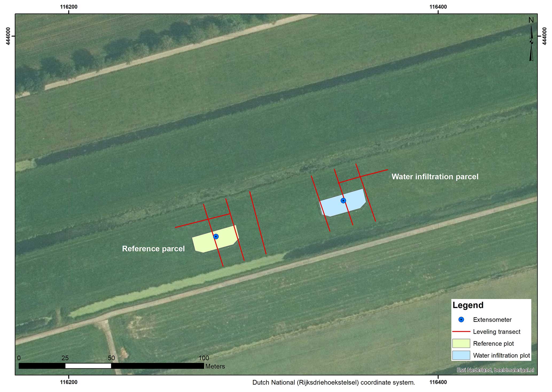Click the light blue Water infiltration plot swatch
The image size is (552, 392).
point(461,355)
